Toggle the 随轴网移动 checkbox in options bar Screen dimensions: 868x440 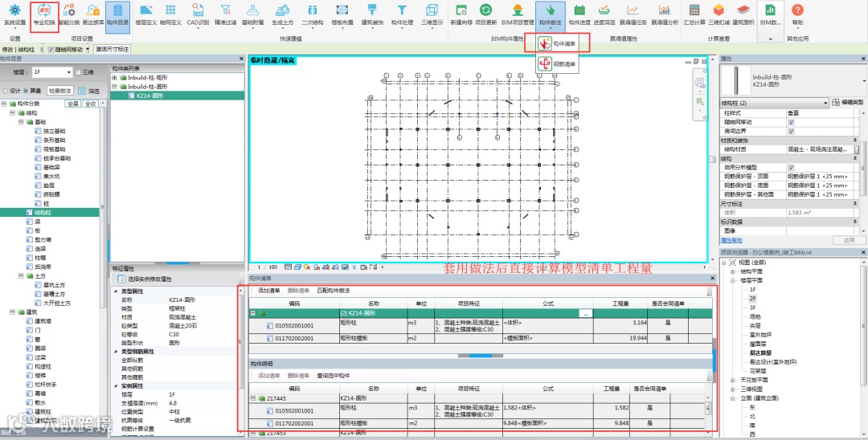pyautogui.click(x=51, y=49)
